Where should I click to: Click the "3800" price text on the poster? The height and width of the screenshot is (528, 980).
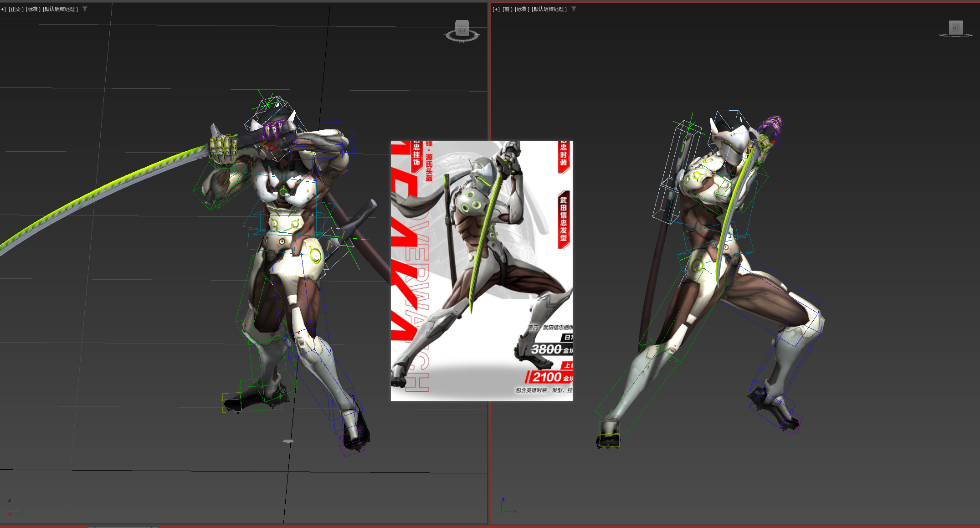click(x=546, y=349)
